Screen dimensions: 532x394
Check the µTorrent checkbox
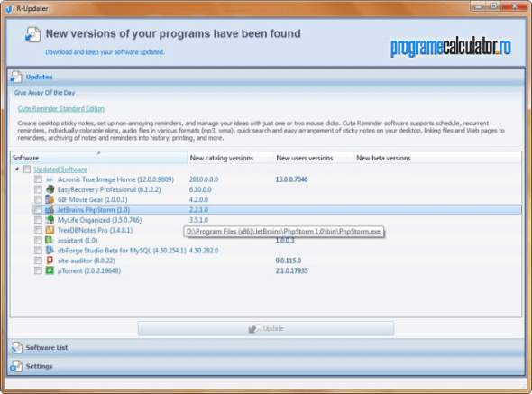point(38,270)
